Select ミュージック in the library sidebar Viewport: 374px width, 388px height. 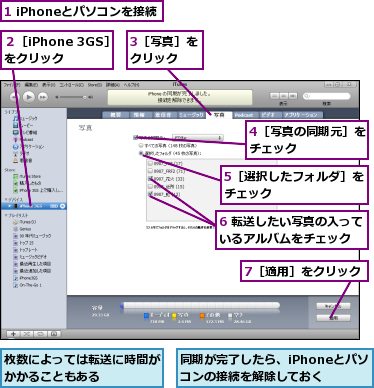pos(25,118)
